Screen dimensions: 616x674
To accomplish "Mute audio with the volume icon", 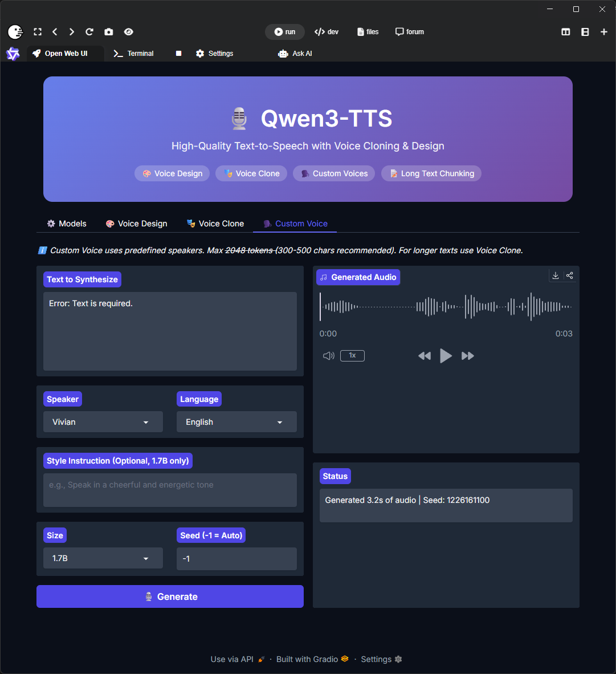I will 329,355.
